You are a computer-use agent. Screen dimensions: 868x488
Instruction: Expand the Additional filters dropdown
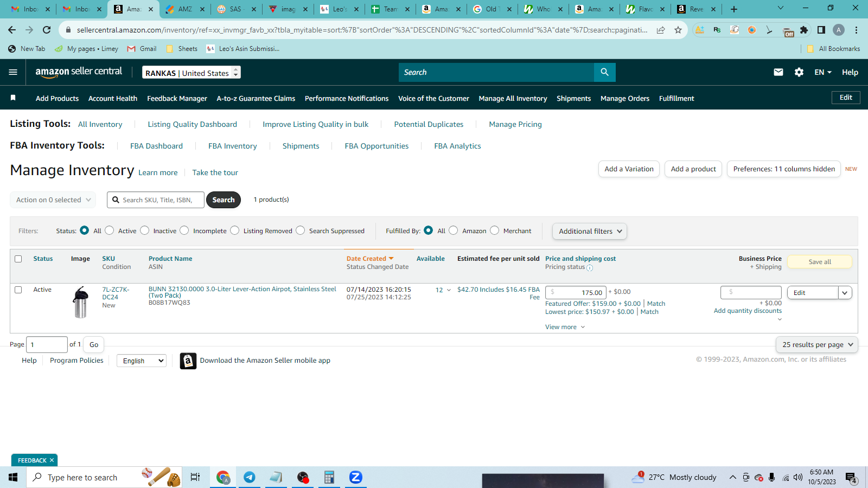[590, 232]
